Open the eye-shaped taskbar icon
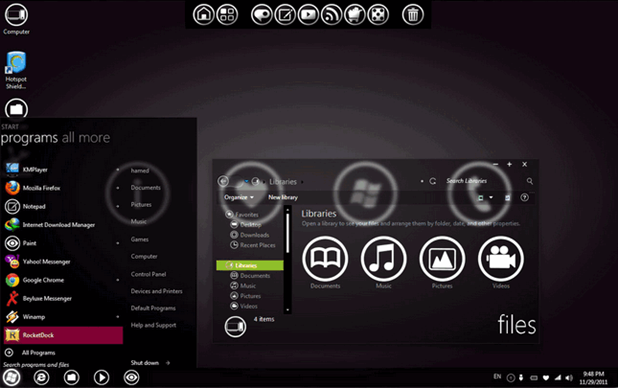The width and height of the screenshot is (618, 388). tap(131, 377)
